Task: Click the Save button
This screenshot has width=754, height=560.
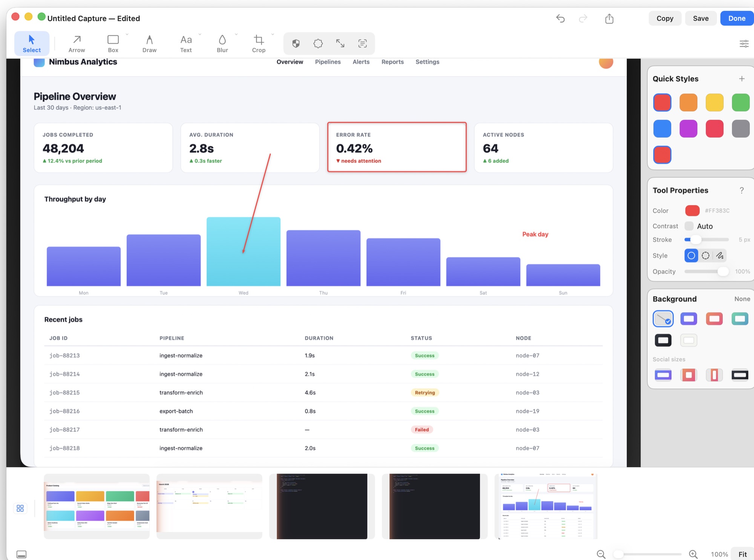Action: click(700, 18)
